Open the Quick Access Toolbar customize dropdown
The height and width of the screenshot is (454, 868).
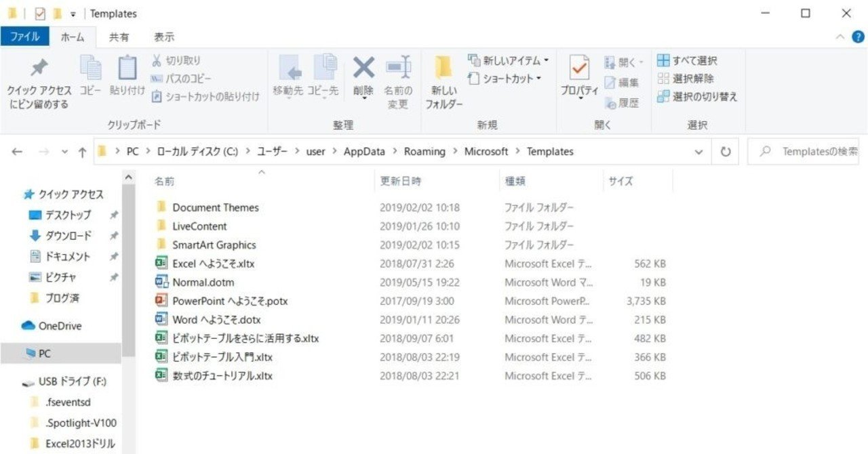pos(73,14)
